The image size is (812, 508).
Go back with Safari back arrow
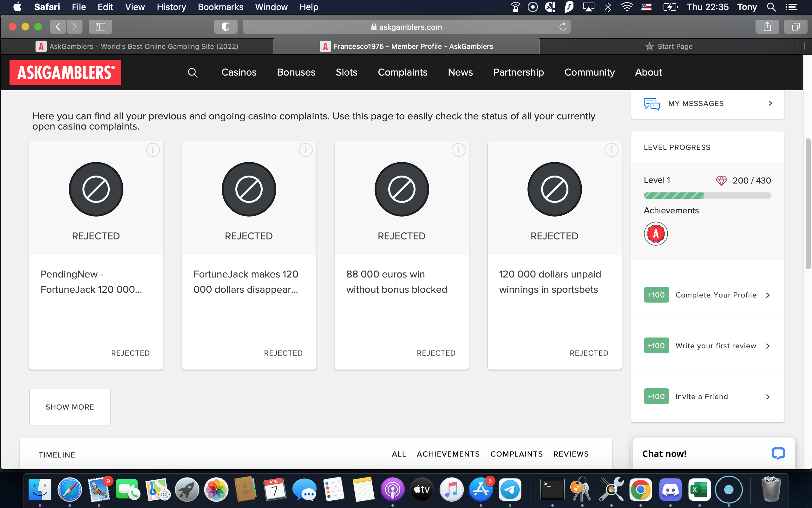click(x=58, y=27)
